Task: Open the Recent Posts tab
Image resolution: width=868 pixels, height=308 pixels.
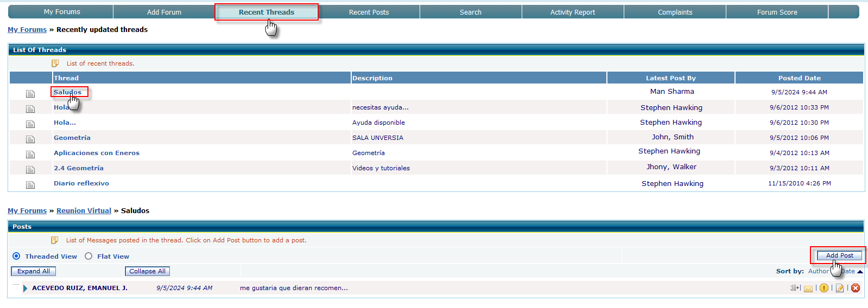Action: [369, 12]
